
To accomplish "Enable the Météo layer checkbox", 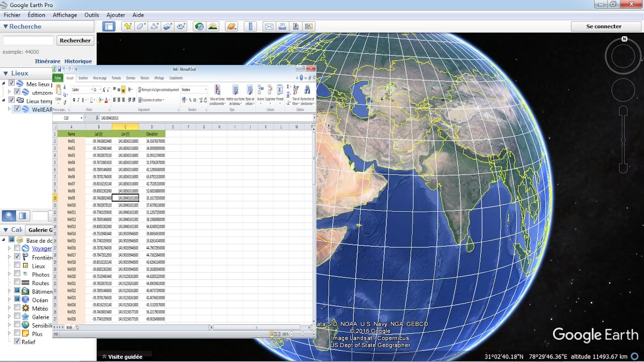I will point(17,308).
